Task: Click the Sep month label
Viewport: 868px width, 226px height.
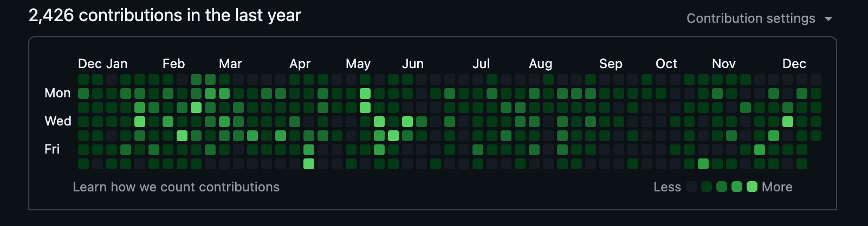Action: pos(611,64)
